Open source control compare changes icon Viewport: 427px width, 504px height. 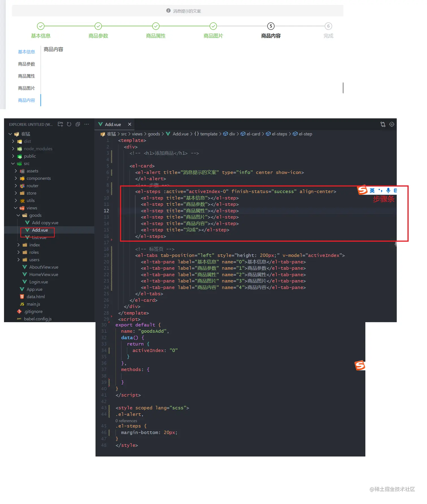pos(383,124)
